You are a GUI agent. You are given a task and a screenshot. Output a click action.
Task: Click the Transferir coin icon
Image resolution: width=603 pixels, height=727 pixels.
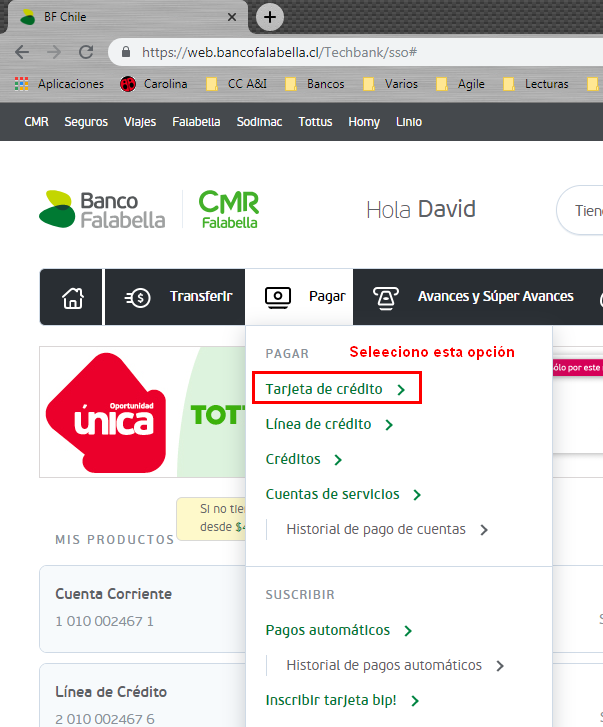(x=138, y=297)
